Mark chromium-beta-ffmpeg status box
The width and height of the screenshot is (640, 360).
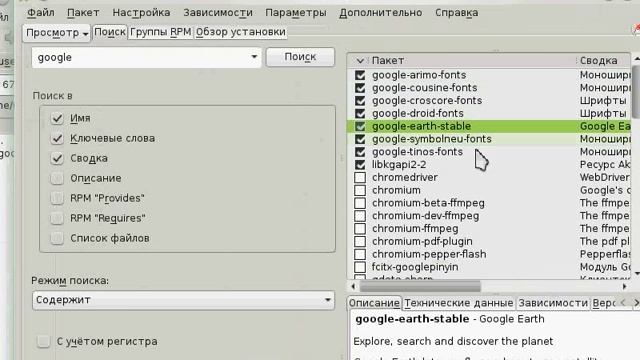(x=360, y=203)
